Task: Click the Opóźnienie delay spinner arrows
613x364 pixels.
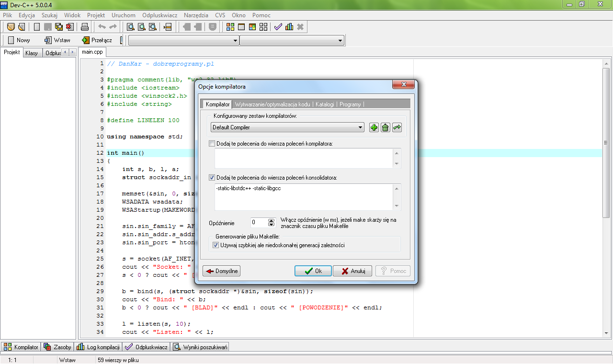Action: pyautogui.click(x=271, y=223)
